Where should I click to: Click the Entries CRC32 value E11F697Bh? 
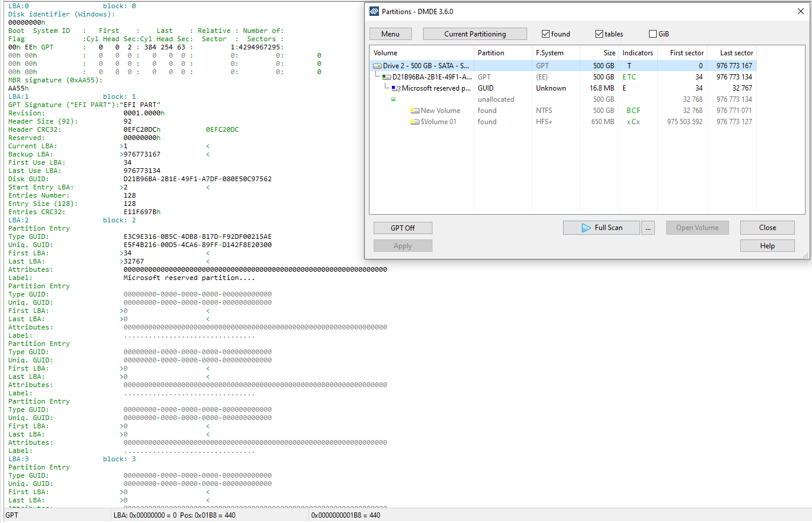142,212
